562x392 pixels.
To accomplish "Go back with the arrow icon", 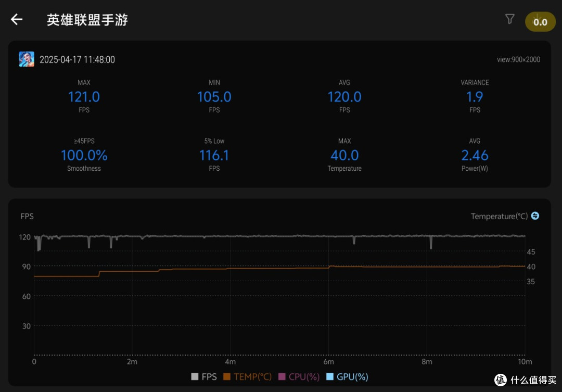I will (x=17, y=19).
